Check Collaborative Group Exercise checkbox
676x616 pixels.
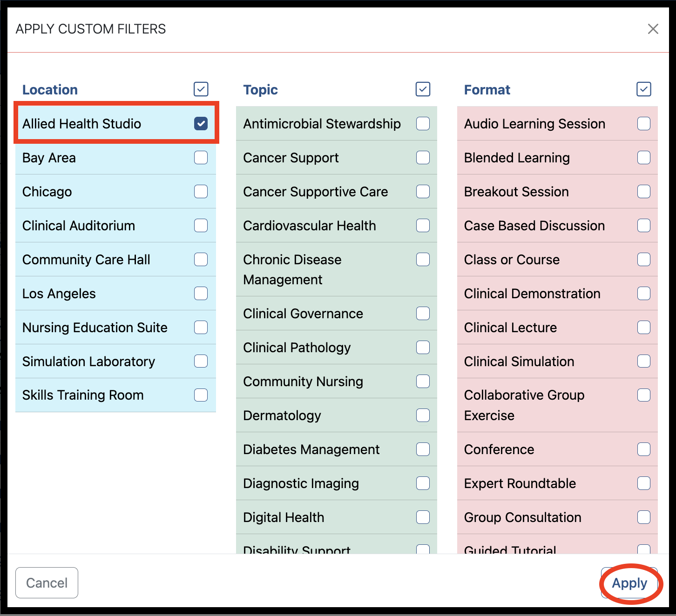tap(644, 395)
